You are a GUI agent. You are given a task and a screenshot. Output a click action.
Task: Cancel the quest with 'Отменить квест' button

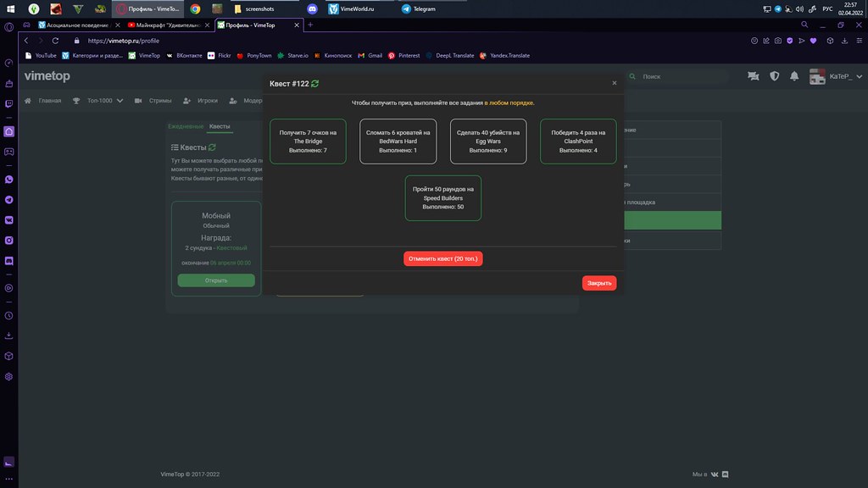click(x=442, y=258)
